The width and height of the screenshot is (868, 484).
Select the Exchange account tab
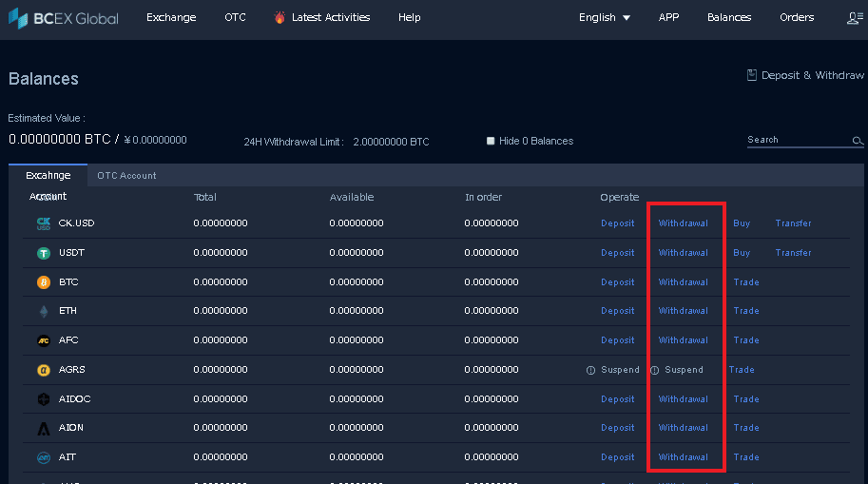(48, 176)
